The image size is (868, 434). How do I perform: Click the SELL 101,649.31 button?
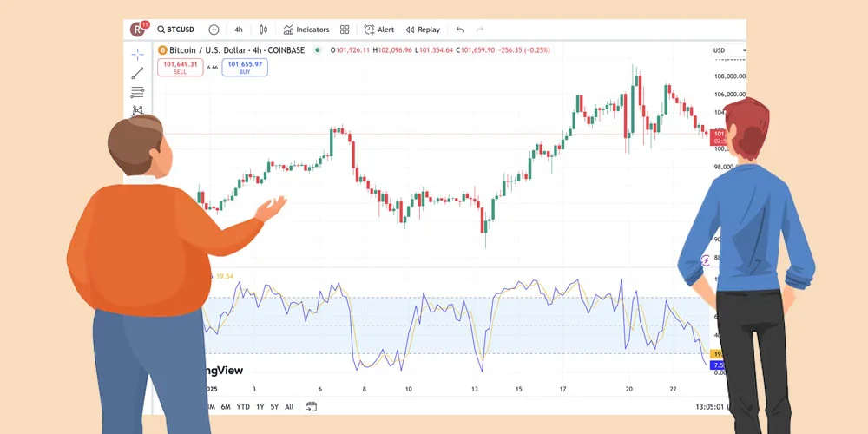click(x=181, y=68)
